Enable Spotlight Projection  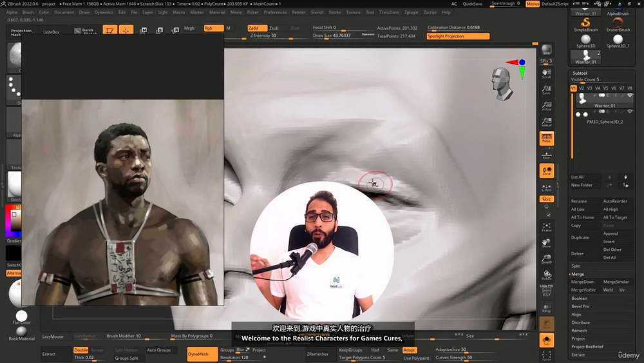click(x=458, y=36)
